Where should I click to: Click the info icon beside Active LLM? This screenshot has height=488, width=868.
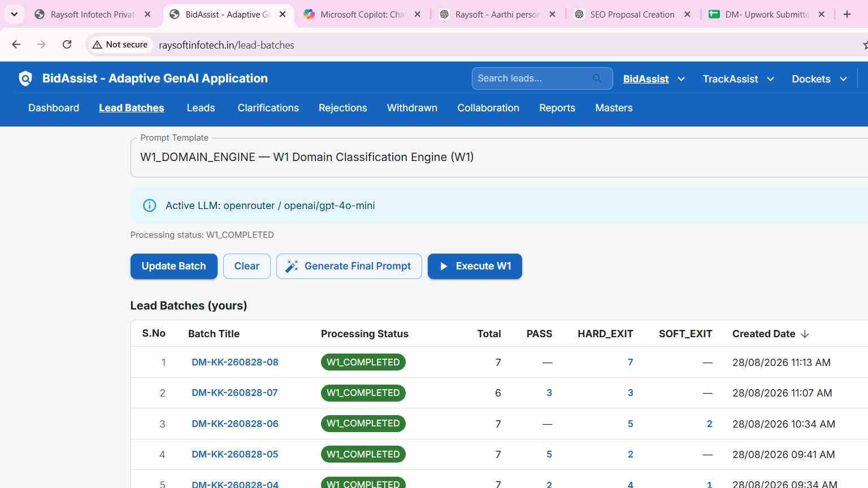[149, 206]
